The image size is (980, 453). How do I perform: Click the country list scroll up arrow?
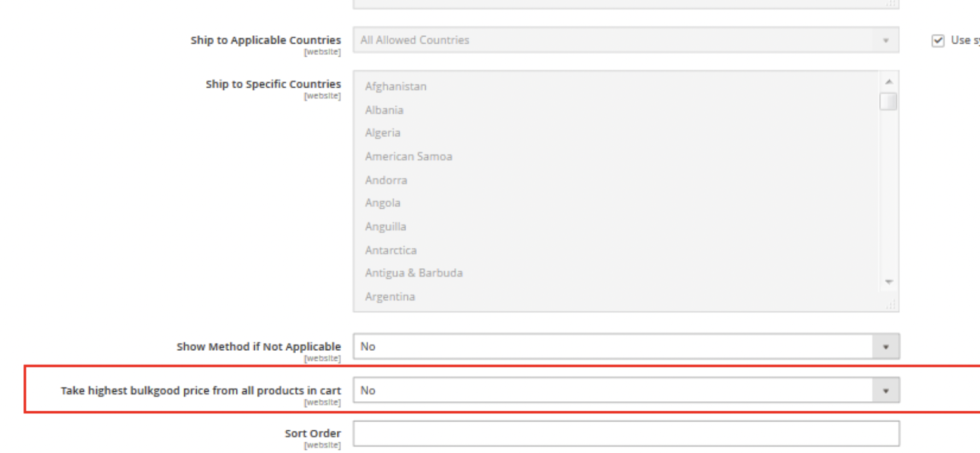pyautogui.click(x=889, y=81)
